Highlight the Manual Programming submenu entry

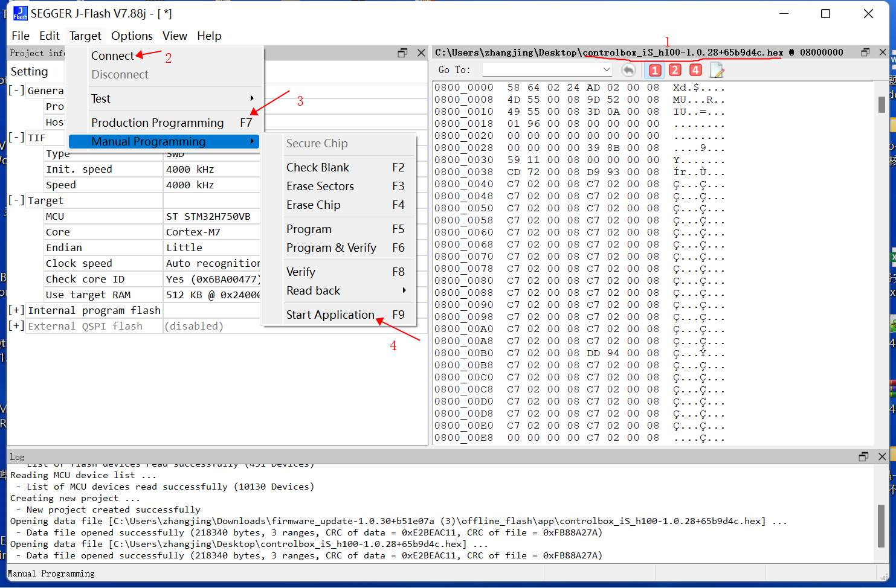[164, 141]
